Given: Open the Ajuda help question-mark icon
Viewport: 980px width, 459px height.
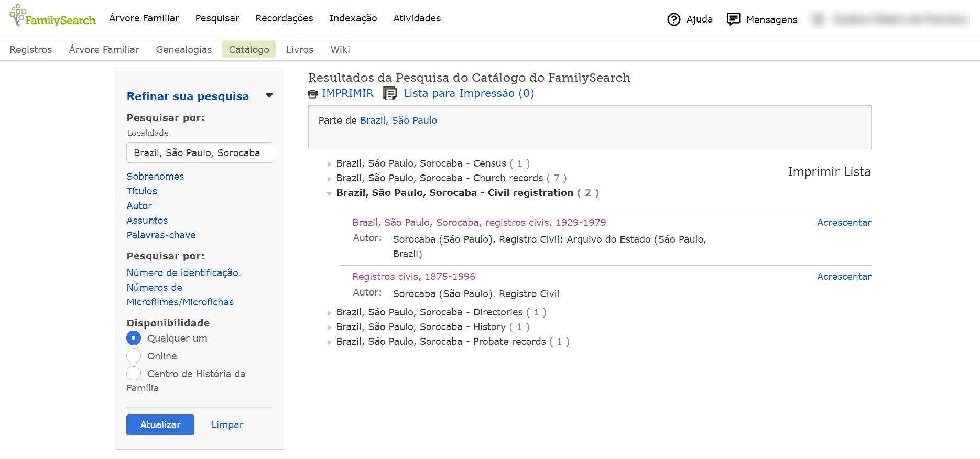Looking at the screenshot, I should (673, 19).
